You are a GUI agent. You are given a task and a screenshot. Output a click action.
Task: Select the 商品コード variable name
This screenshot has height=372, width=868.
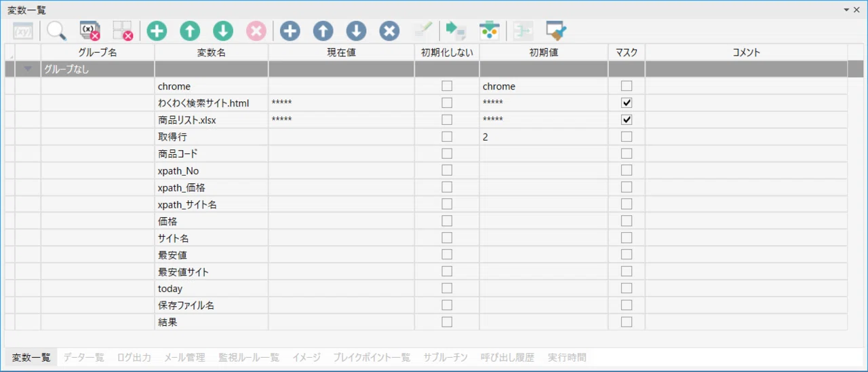(x=178, y=154)
